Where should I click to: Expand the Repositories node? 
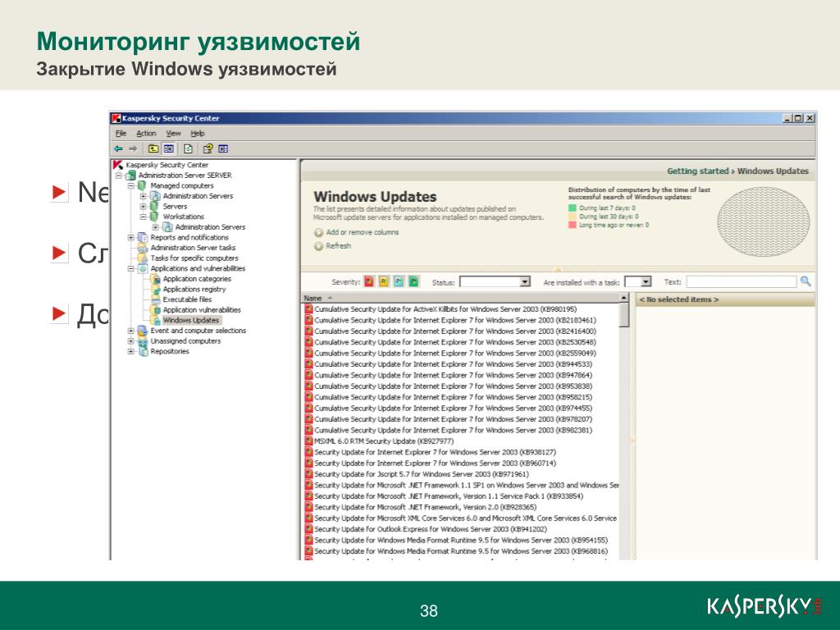click(130, 351)
